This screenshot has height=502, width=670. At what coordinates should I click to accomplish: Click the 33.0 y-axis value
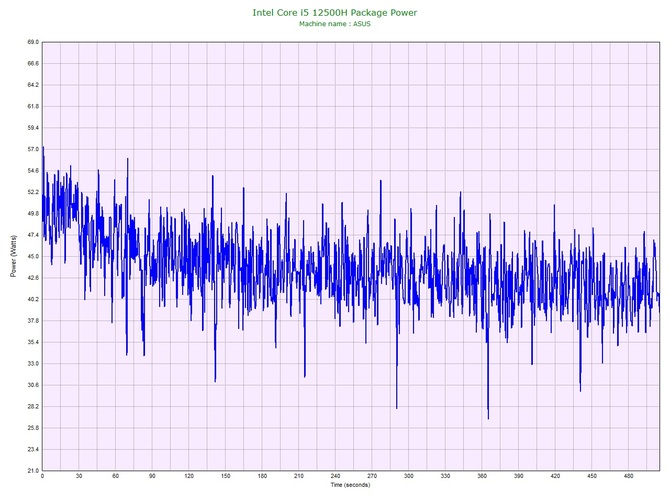pyautogui.click(x=33, y=364)
